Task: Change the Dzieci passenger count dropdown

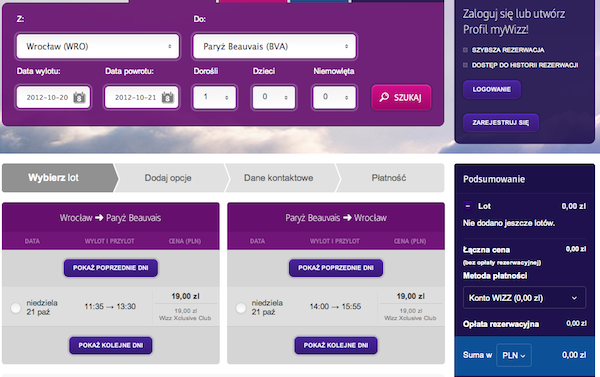Action: point(274,97)
